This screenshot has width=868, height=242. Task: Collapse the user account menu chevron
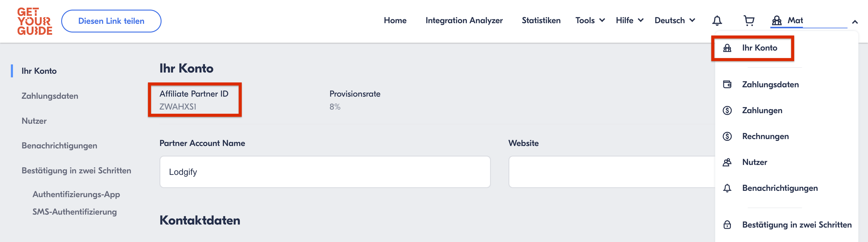(x=855, y=22)
